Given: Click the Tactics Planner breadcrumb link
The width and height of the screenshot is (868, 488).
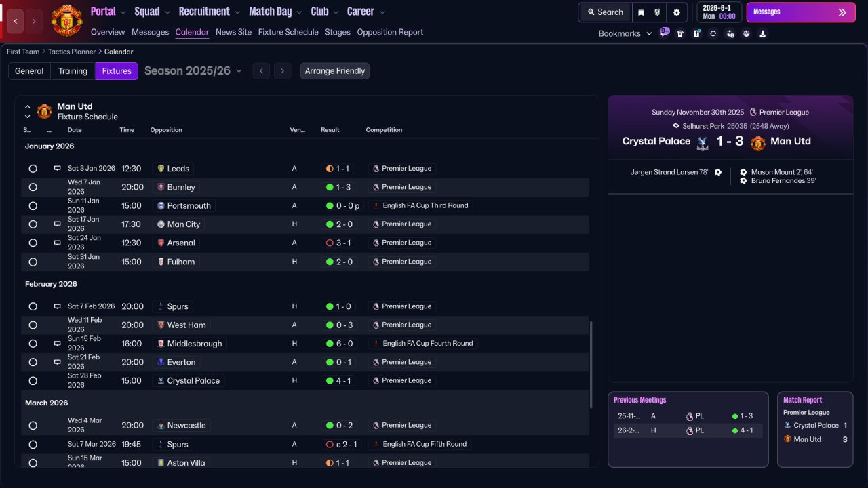Looking at the screenshot, I should 73,52.
